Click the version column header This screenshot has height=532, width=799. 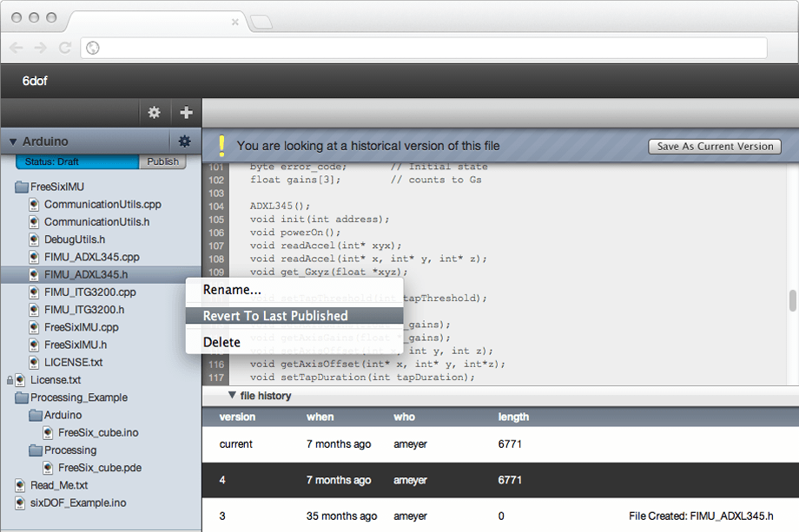click(x=237, y=417)
